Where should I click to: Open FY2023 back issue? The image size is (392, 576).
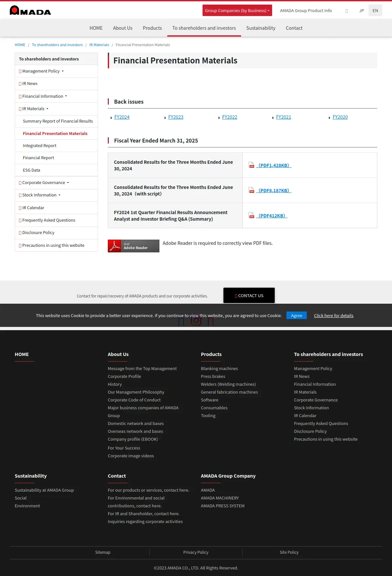(x=176, y=117)
